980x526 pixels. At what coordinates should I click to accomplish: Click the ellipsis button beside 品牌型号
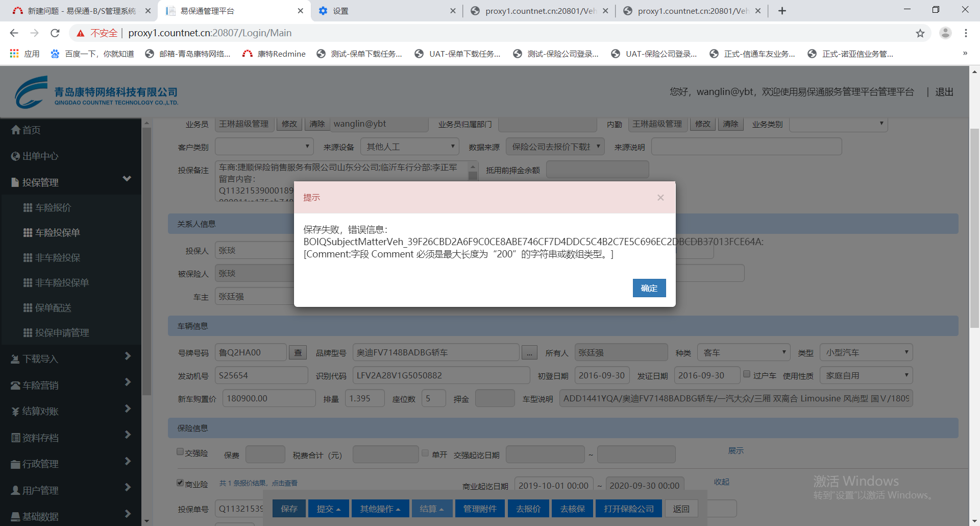point(529,352)
